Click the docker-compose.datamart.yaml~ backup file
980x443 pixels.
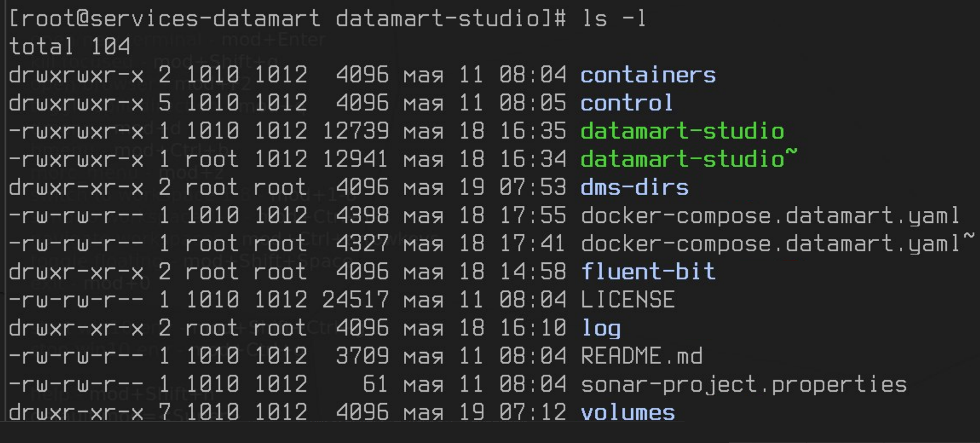(777, 243)
